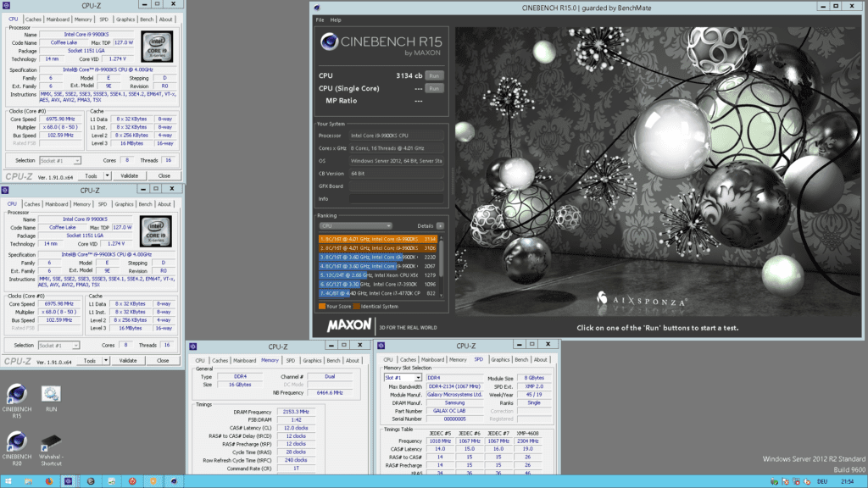The height and width of the screenshot is (488, 868).
Task: Run the CPU benchmark test
Action: 434,75
